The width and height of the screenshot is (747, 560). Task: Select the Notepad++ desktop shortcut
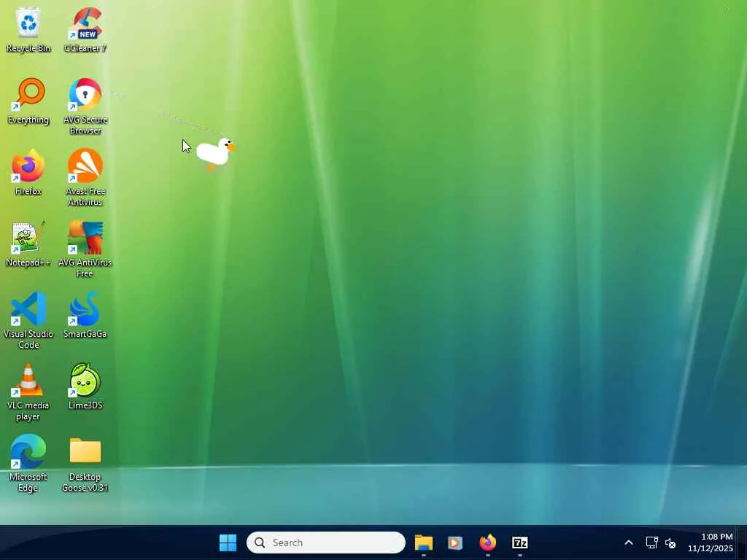(x=28, y=244)
